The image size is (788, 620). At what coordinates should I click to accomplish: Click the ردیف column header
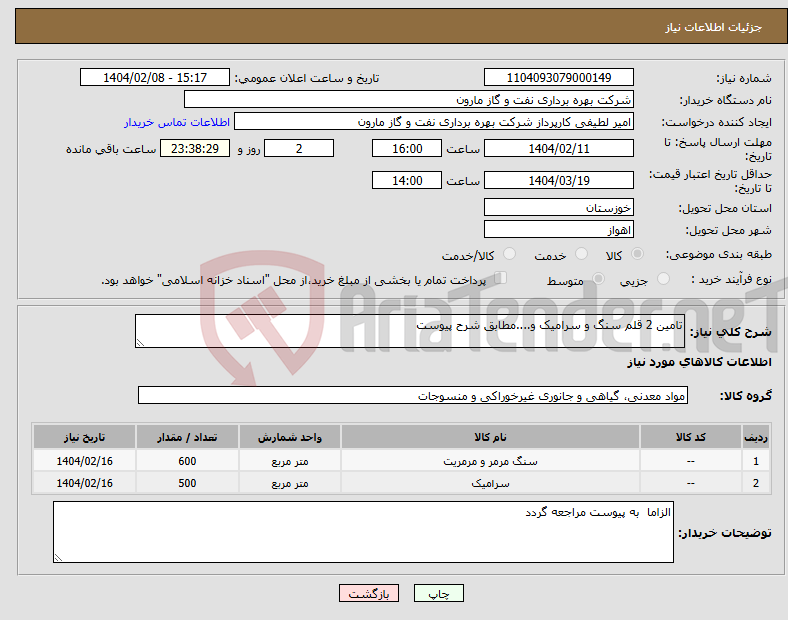(x=756, y=437)
